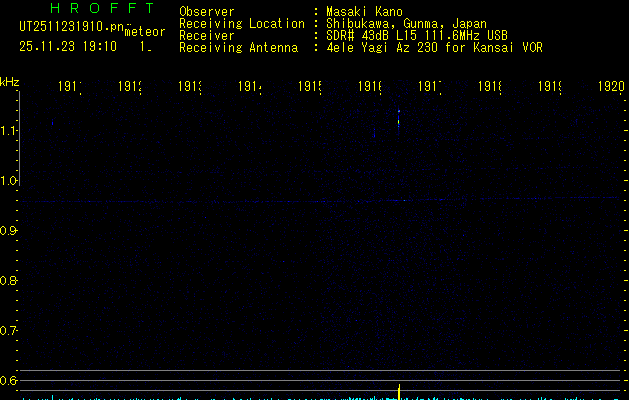Screen dimensions: 629x400
Task: Click the word meteor under the file name
Action: coord(145,32)
